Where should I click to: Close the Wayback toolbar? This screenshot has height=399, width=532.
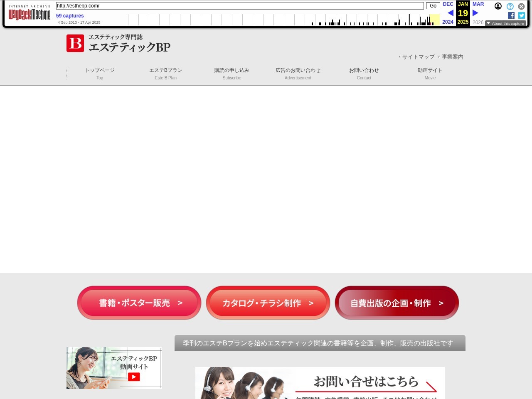521,6
